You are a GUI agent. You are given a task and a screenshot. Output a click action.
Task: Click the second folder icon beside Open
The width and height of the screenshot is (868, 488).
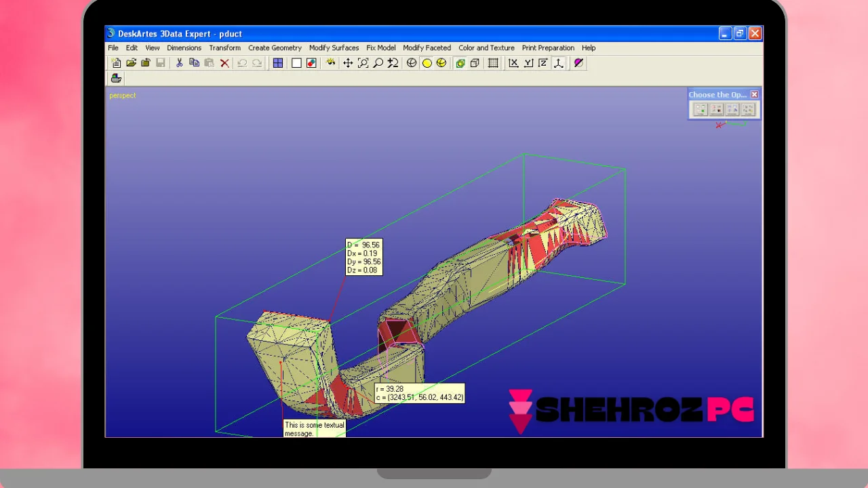tap(146, 63)
